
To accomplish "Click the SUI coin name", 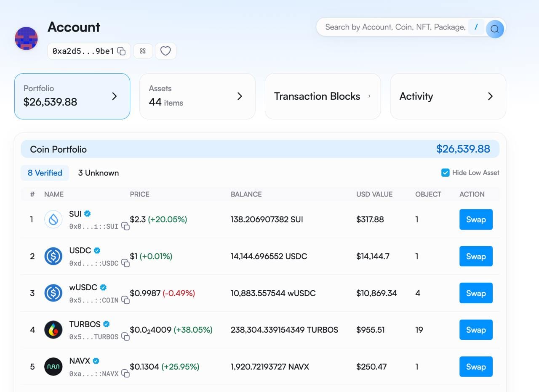I will pos(75,214).
